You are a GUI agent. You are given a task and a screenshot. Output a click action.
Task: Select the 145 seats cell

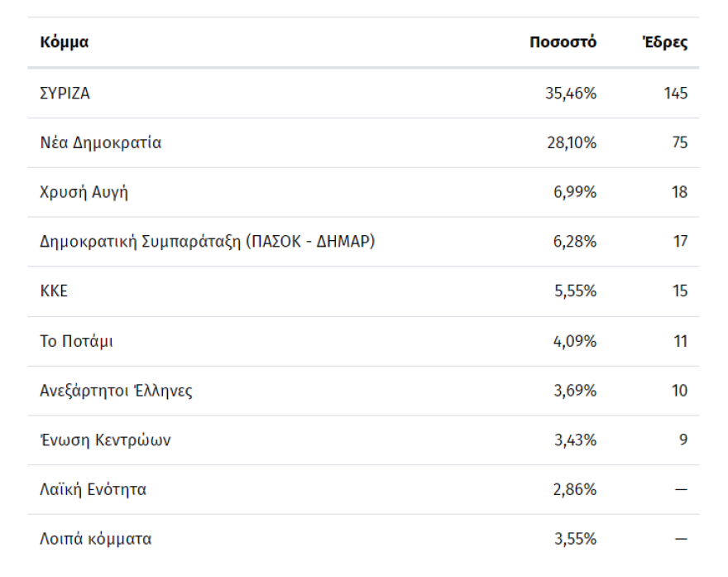tap(675, 94)
